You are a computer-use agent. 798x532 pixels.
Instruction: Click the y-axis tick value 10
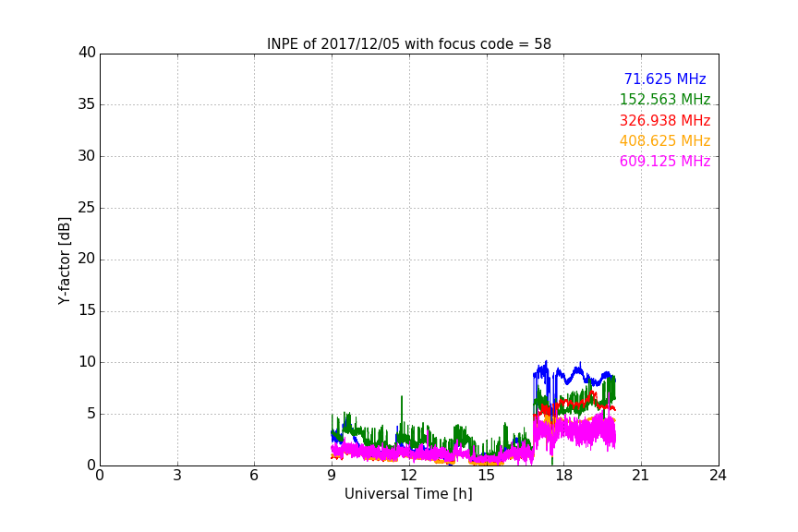pyautogui.click(x=87, y=362)
